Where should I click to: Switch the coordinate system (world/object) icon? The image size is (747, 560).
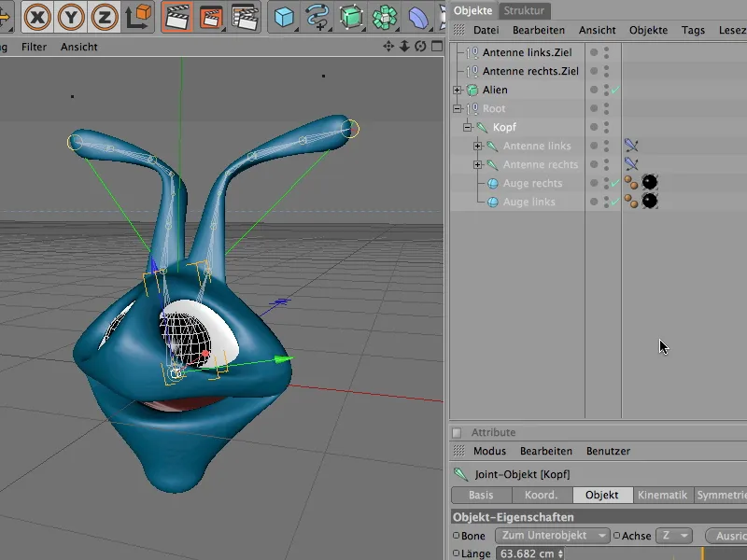tap(138, 17)
